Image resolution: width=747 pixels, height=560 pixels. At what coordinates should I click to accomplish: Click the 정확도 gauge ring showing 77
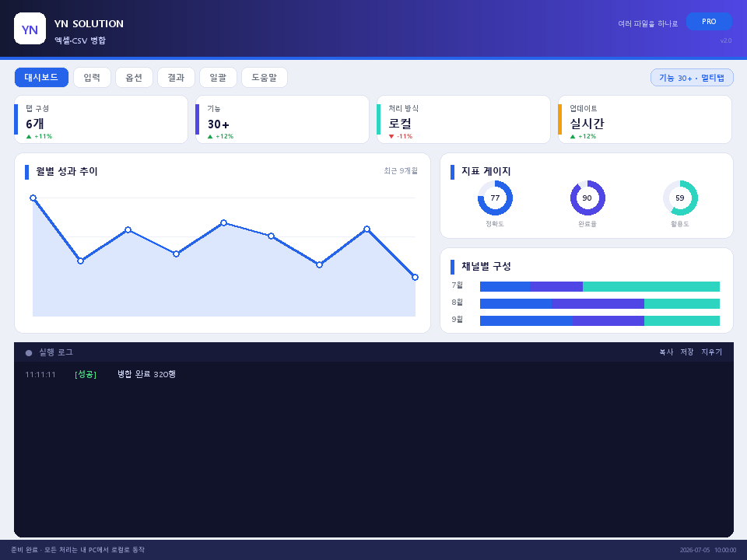(x=495, y=198)
